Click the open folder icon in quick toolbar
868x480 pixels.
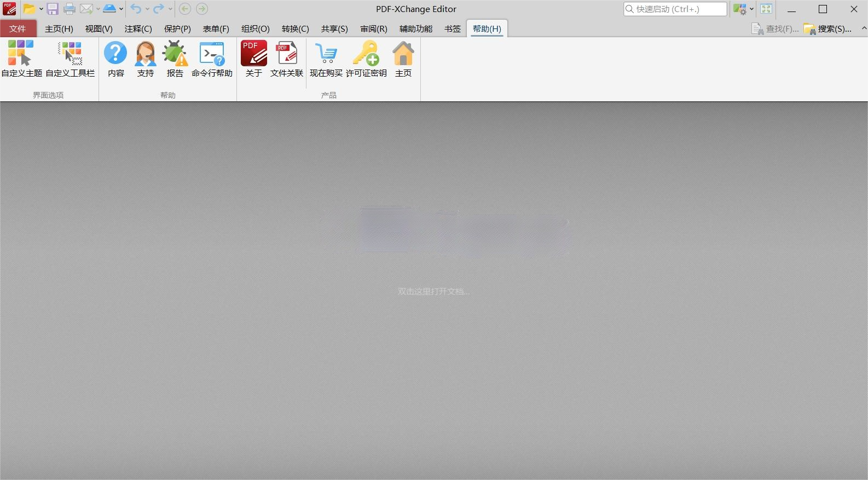(x=29, y=9)
